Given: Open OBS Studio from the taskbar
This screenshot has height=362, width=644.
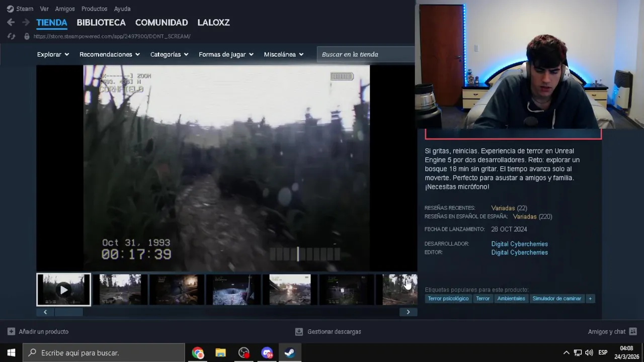Looking at the screenshot, I should [244, 353].
